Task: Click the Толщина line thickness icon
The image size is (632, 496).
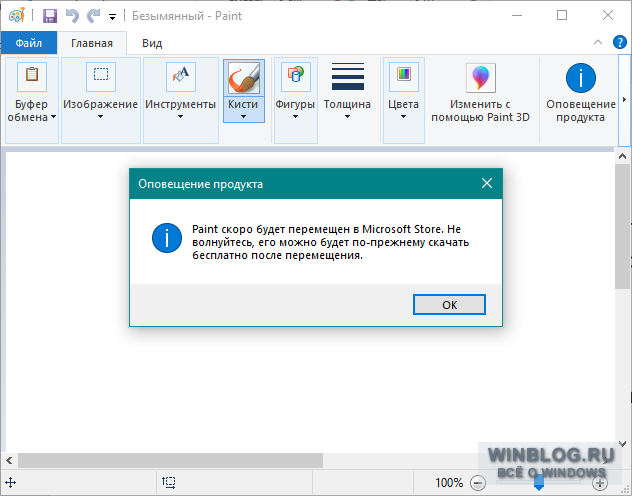Action: [348, 76]
